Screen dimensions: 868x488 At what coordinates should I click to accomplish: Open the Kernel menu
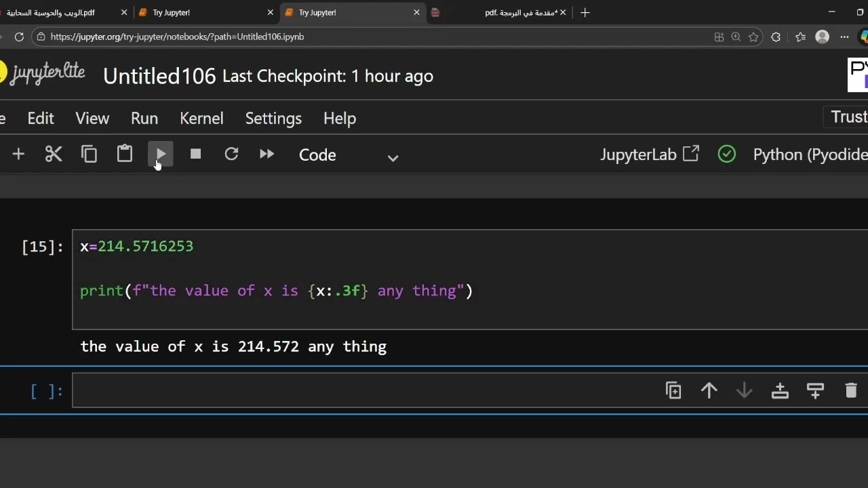tap(201, 119)
